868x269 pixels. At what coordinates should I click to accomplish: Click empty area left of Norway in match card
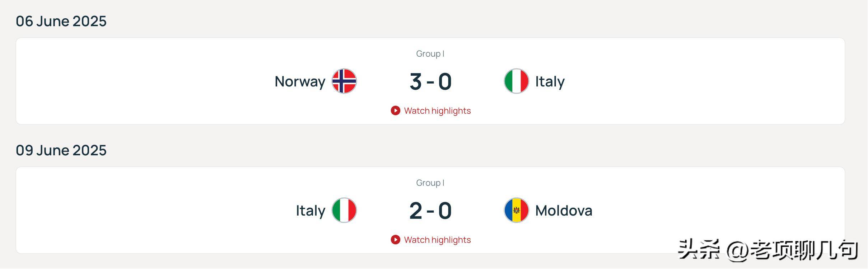click(x=144, y=81)
